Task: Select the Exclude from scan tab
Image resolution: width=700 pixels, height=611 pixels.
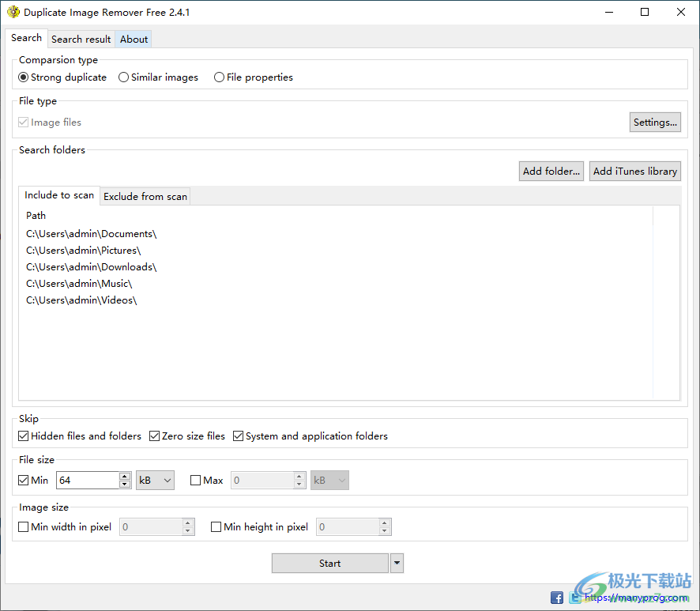Action: (x=145, y=197)
